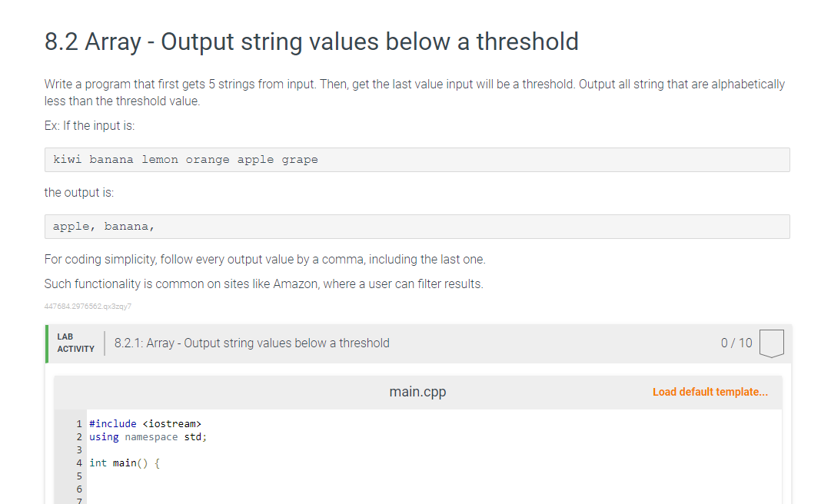Screen dimensions: 821x504
Task: Click the example input box showing kiwi banana
Action: click(417, 159)
